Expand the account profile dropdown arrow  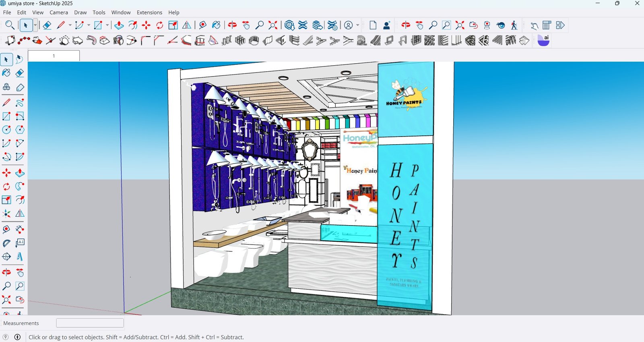(357, 25)
